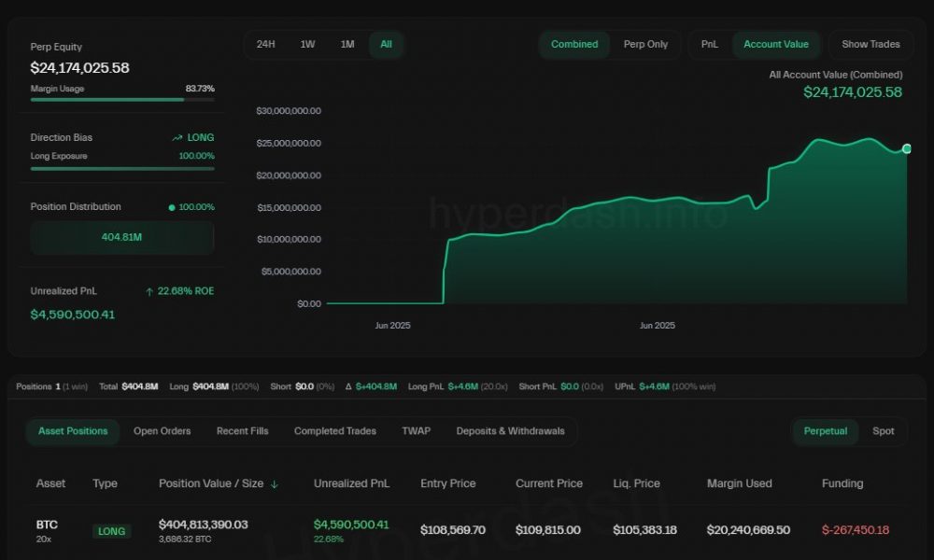Switch to Spot positions

tap(884, 431)
